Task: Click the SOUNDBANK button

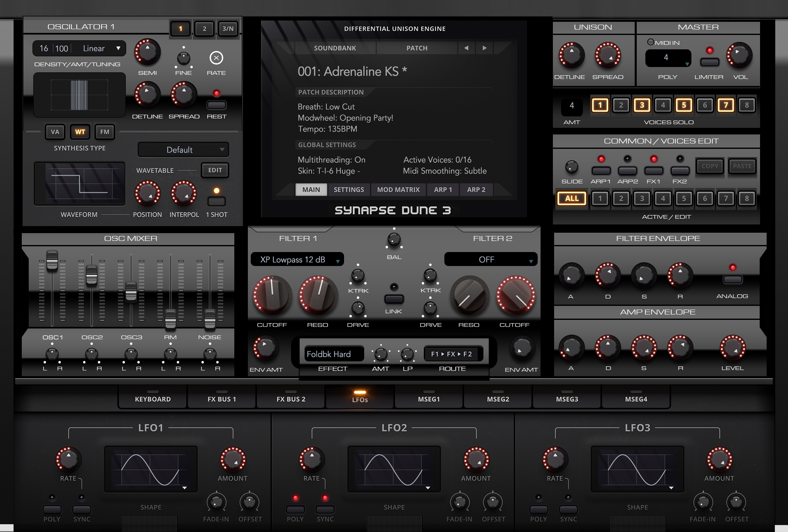Action: (x=335, y=48)
